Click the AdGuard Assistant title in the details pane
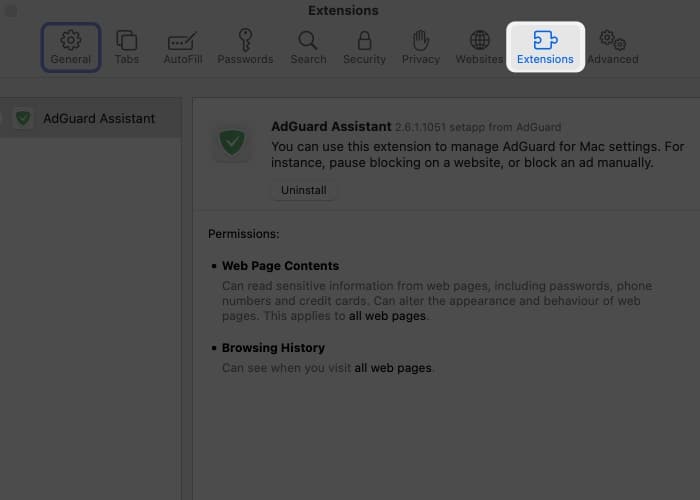Viewport: 700px width, 500px height. 331,126
